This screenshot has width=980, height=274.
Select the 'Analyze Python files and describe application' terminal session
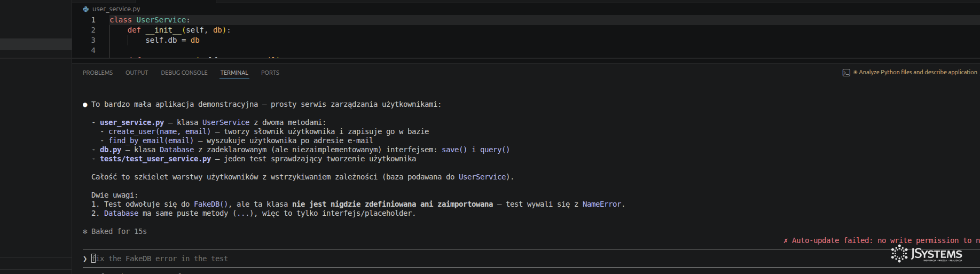pos(918,72)
